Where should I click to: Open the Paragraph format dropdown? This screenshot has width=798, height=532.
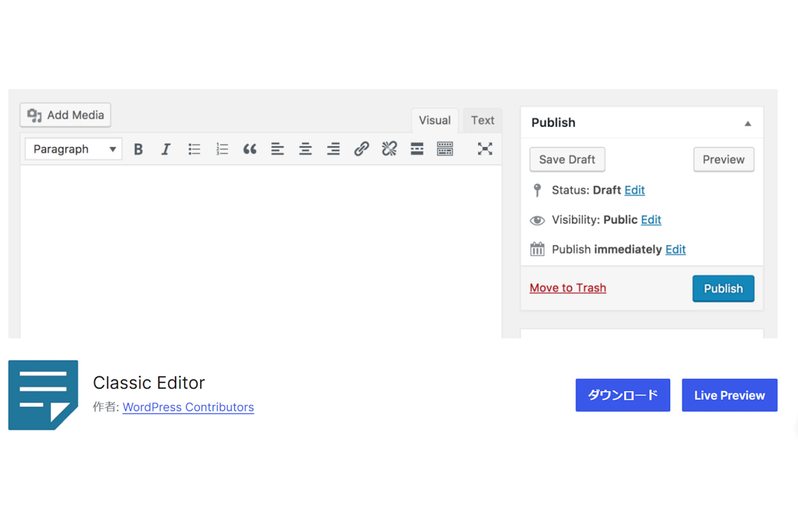74,149
